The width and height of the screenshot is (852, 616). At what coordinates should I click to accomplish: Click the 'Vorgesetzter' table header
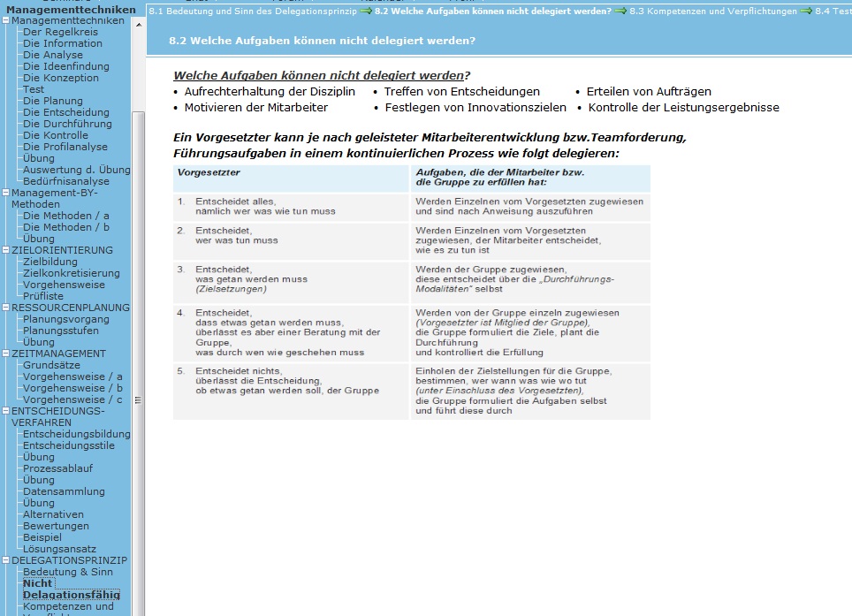click(x=291, y=179)
